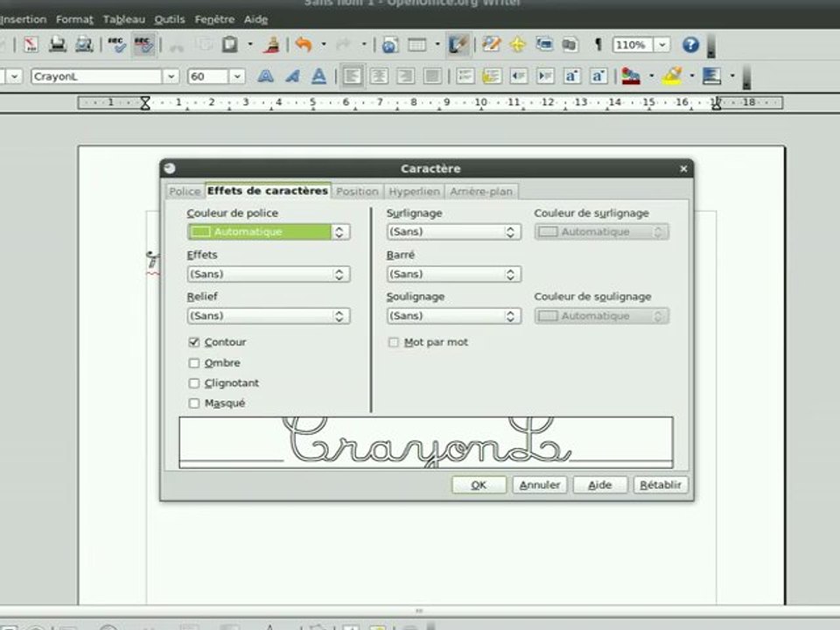840x630 pixels.
Task: Click the Align Left icon
Action: (352, 76)
